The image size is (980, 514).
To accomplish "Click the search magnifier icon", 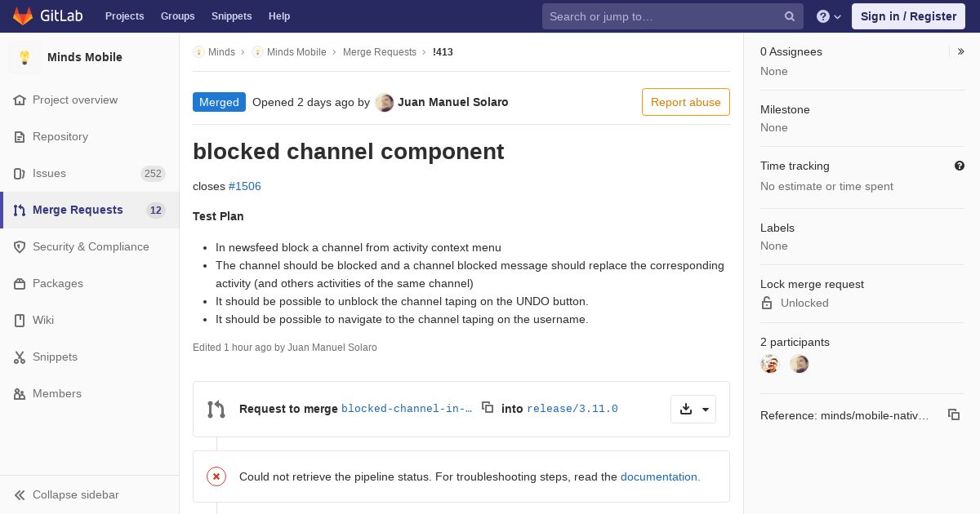I will [x=790, y=16].
